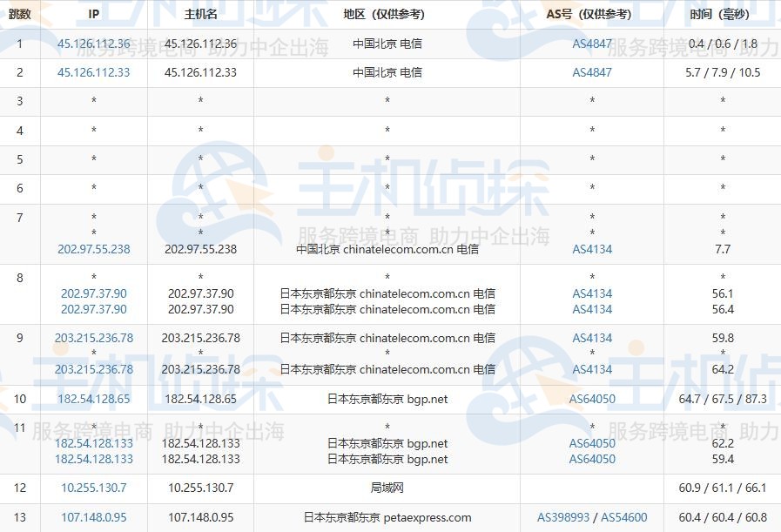Screen dimensions: 781x532
Task: Open the IP link 45.126.112.36
Action: click(x=92, y=43)
